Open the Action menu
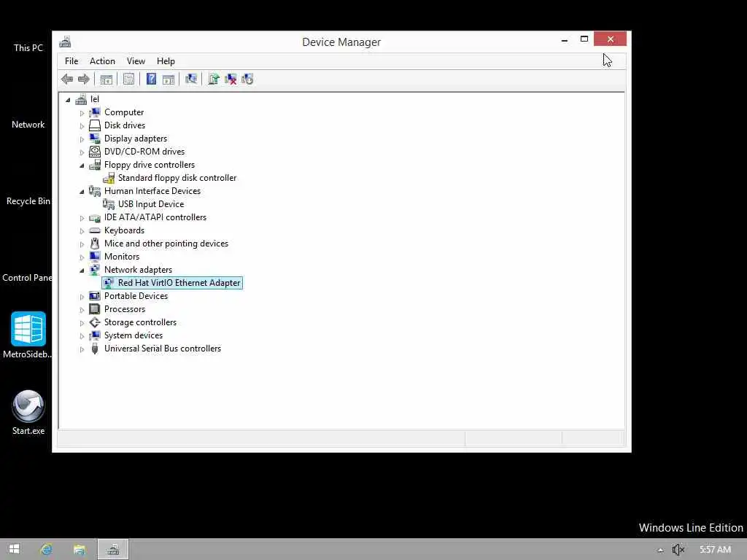This screenshot has width=747, height=560. pos(102,61)
